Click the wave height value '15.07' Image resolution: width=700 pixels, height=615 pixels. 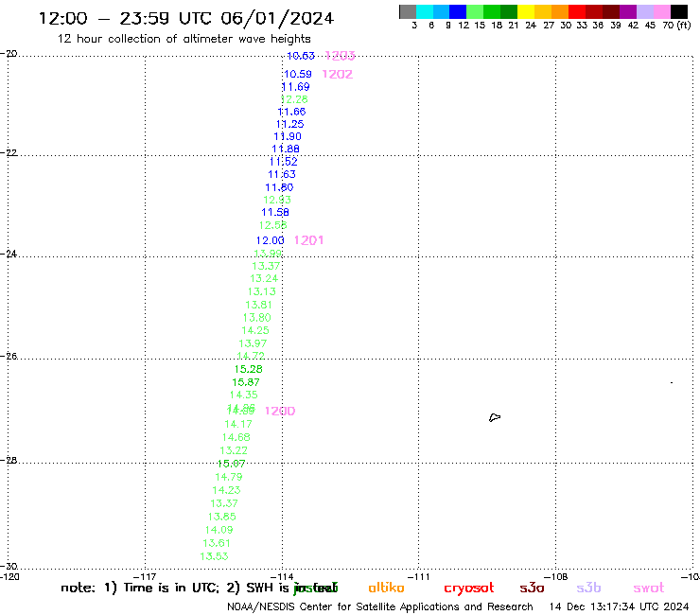[x=231, y=464]
